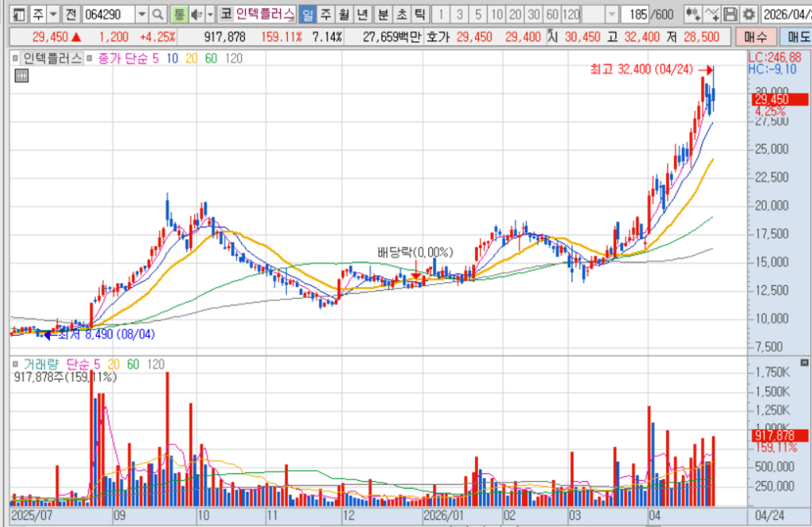This screenshot has width=812, height=527.
Task: Edit the date field 2026/04
Action: pos(786,14)
